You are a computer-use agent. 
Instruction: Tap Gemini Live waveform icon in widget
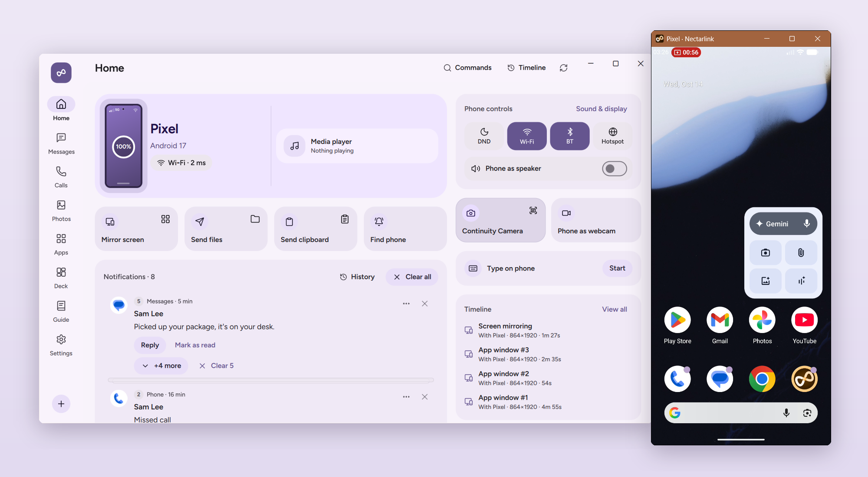[x=801, y=281]
